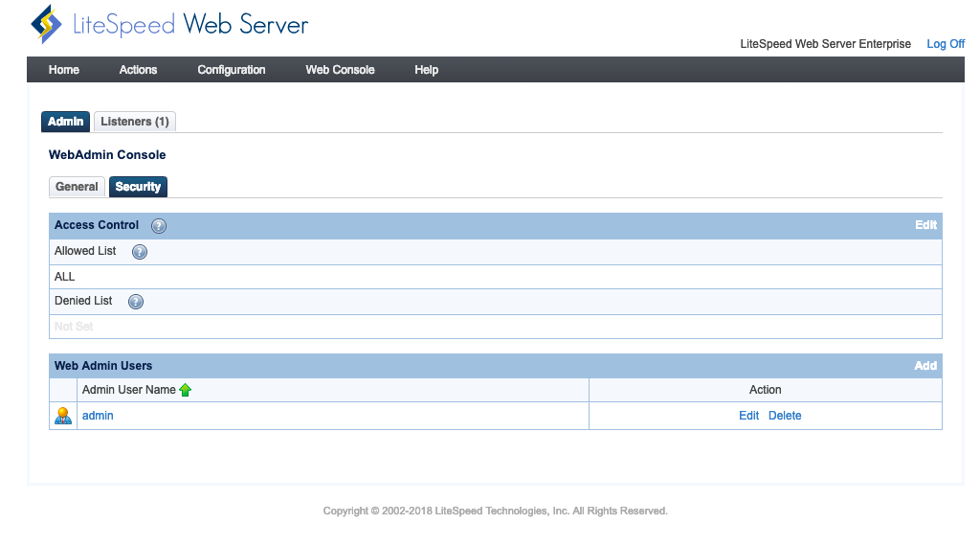980x546 pixels.
Task: Click the Not Set denied list value
Action: [74, 327]
